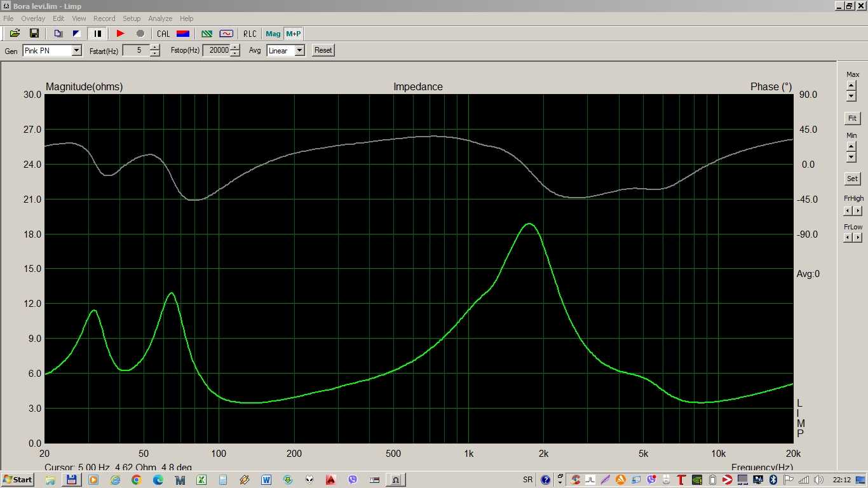Click the CAL calibrate toolbar button
868x488 pixels.
coord(163,34)
